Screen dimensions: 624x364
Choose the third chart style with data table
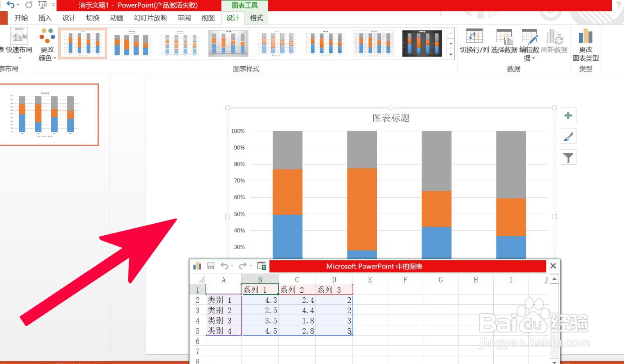point(180,43)
